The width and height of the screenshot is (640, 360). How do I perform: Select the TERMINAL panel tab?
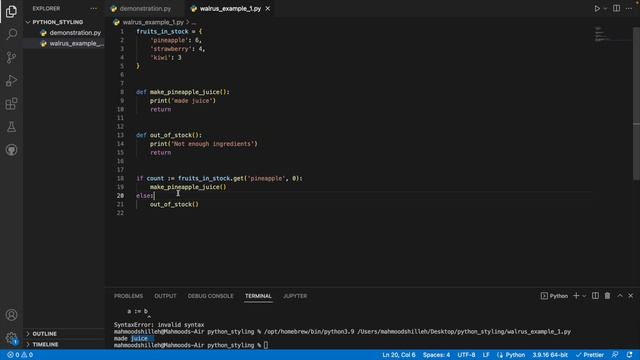click(258, 296)
